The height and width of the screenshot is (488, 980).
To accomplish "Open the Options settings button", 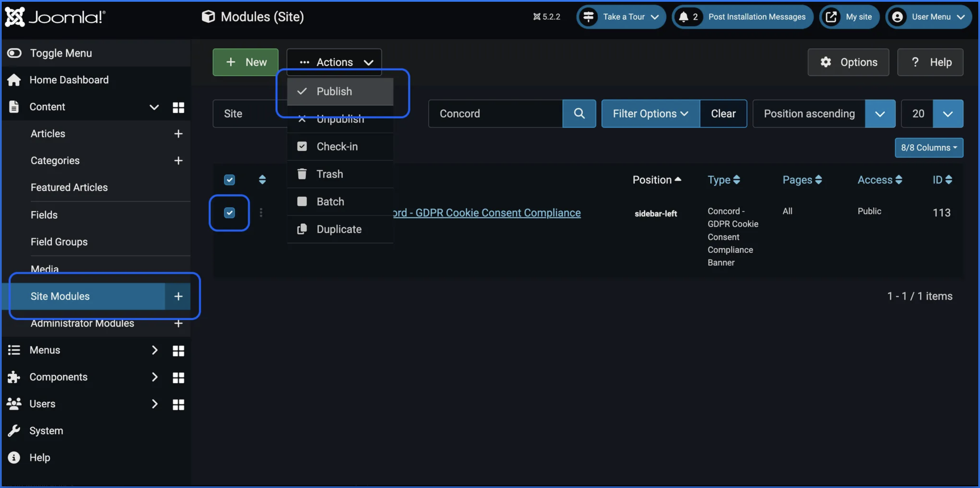I will [848, 62].
